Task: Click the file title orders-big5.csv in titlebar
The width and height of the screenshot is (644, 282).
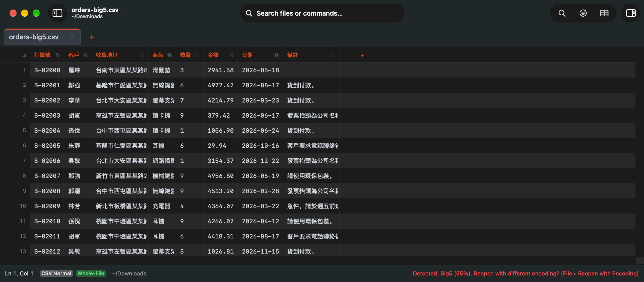Action: point(95,10)
